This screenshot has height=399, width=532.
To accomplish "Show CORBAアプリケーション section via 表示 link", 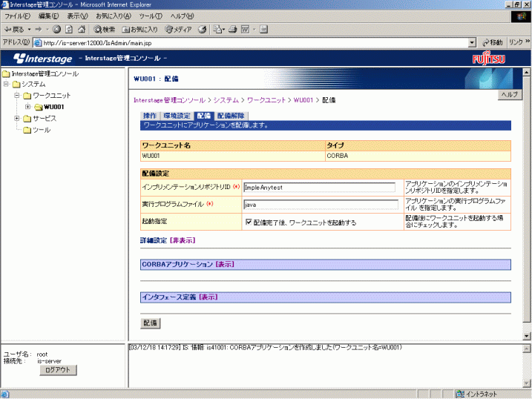I will (225, 264).
